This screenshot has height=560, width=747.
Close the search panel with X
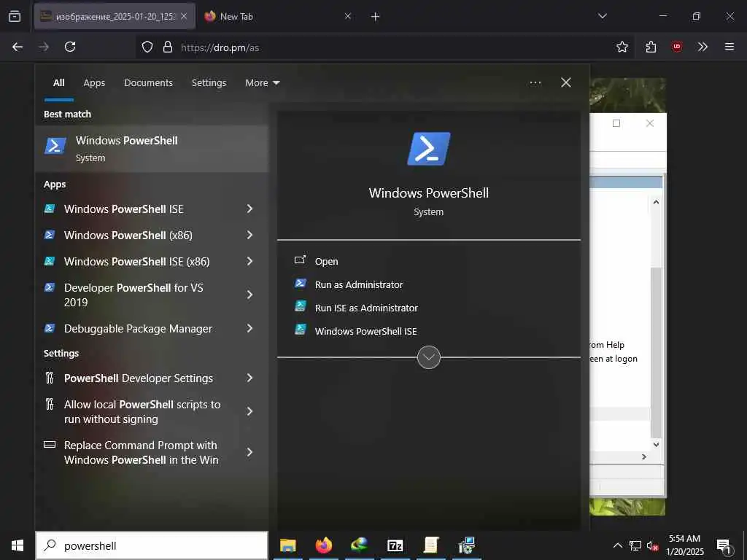click(x=566, y=83)
